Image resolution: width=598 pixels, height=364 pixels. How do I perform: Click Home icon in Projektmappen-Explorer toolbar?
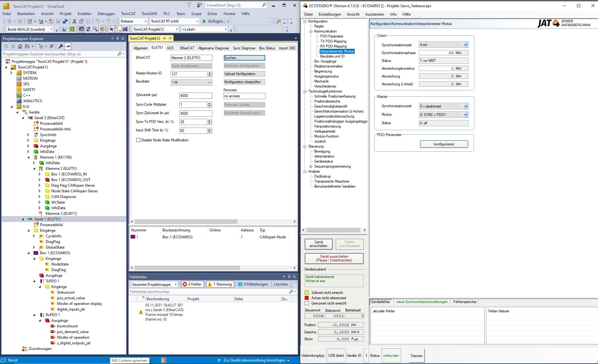pos(20,46)
